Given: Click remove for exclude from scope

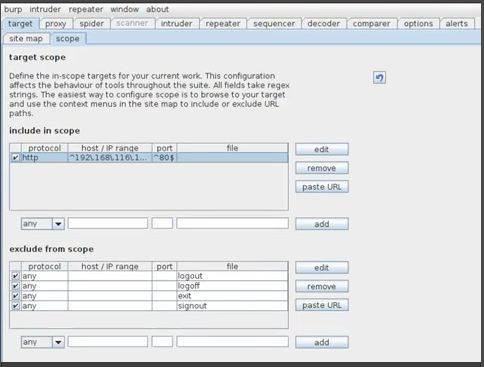Looking at the screenshot, I should (x=322, y=286).
